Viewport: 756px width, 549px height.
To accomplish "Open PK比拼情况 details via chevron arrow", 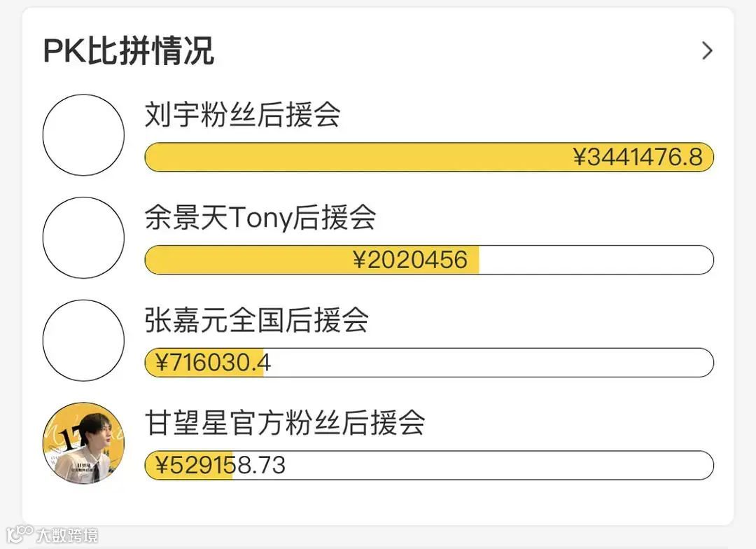I will (x=707, y=50).
